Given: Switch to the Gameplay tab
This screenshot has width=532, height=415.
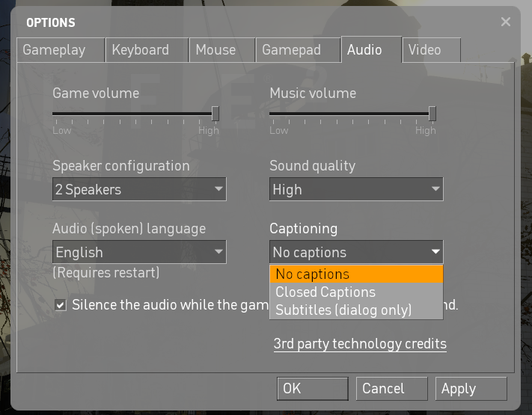Looking at the screenshot, I should 54,50.
